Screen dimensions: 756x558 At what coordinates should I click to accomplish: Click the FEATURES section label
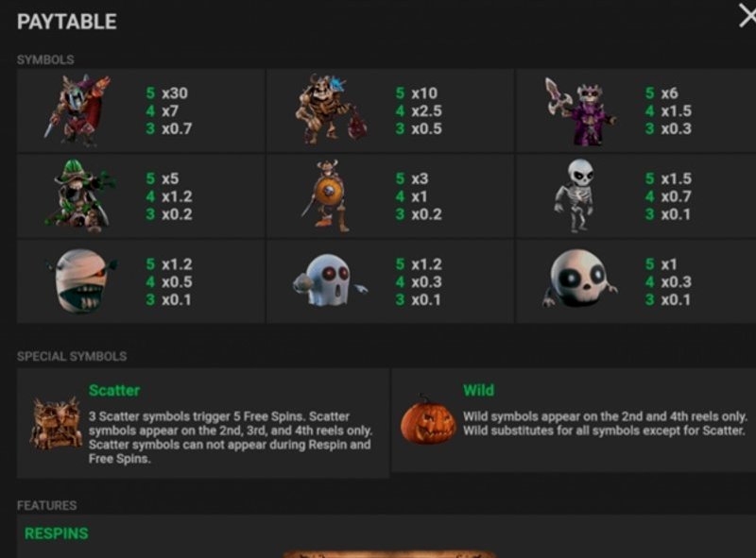click(x=46, y=505)
